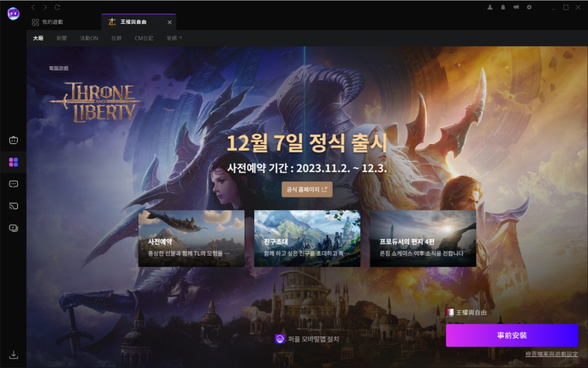Maximize the launcher window

pos(566,7)
